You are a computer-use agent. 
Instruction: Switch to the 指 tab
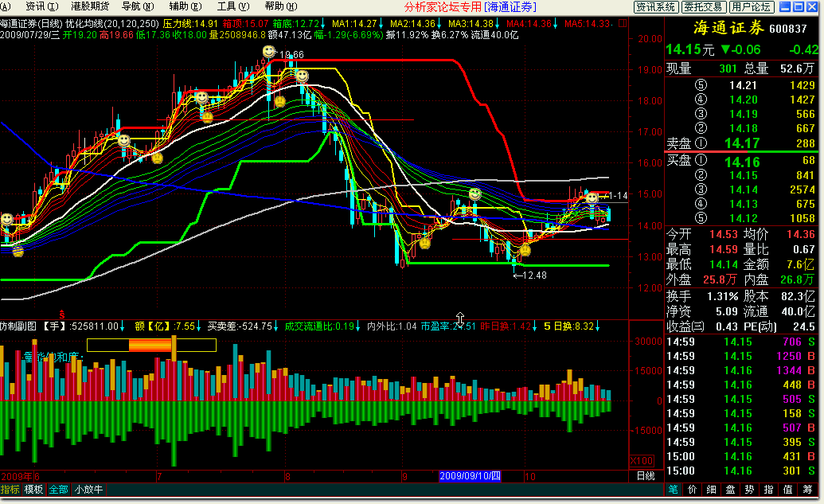[x=768, y=490]
